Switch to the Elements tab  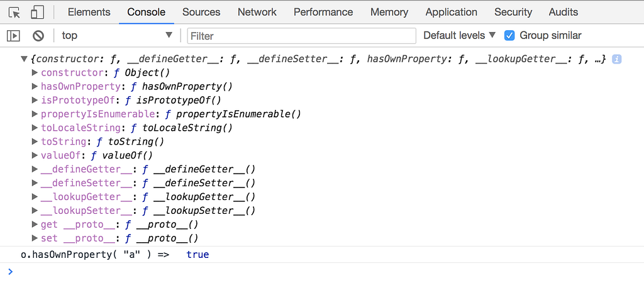click(89, 12)
